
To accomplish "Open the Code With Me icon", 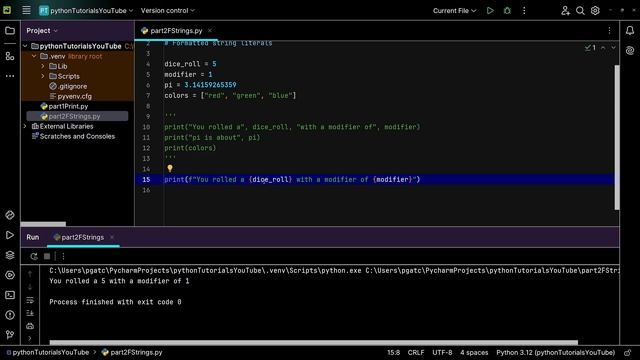I will 565,11.
